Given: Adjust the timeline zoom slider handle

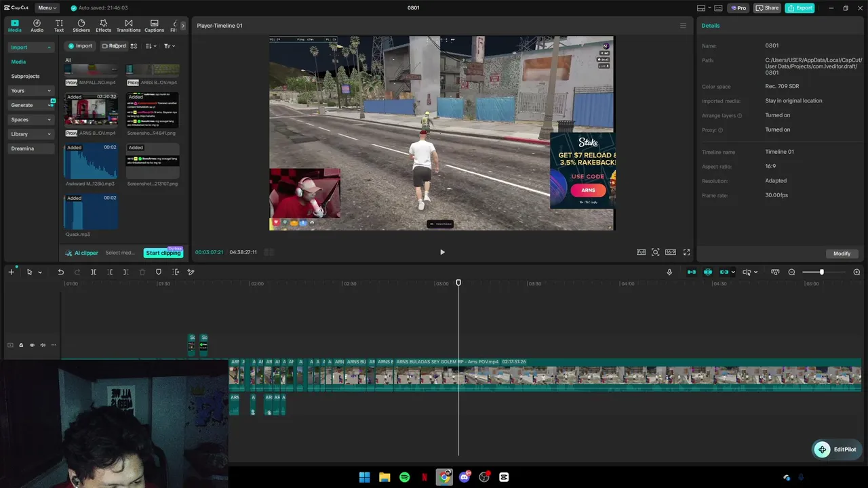Looking at the screenshot, I should click(821, 272).
